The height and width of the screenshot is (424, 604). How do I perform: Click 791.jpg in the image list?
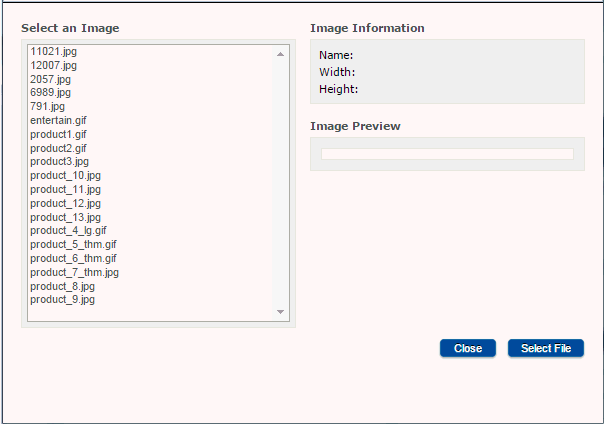pyautogui.click(x=47, y=106)
